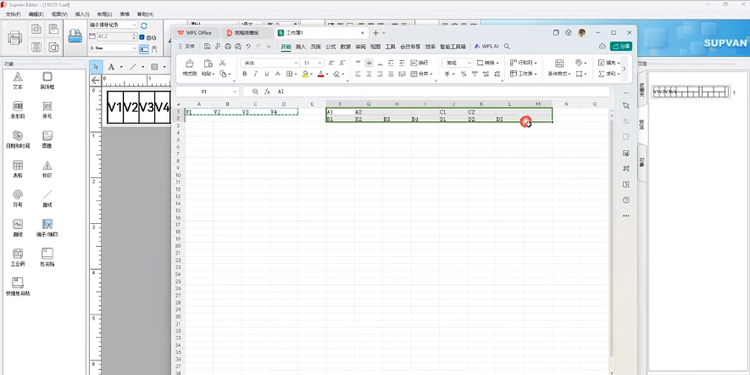750x375 pixels.
Task: Click the large printer icon in Supvan toolbar
Action: click(x=15, y=37)
